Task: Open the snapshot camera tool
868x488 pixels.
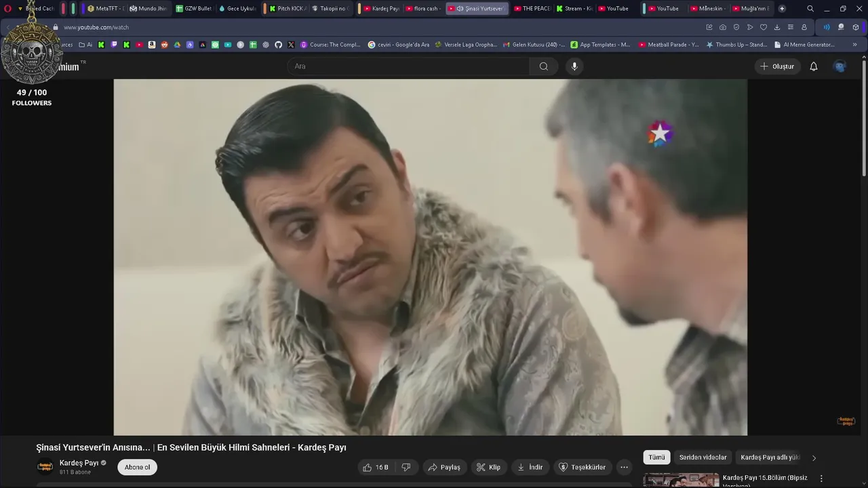Action: (x=723, y=27)
